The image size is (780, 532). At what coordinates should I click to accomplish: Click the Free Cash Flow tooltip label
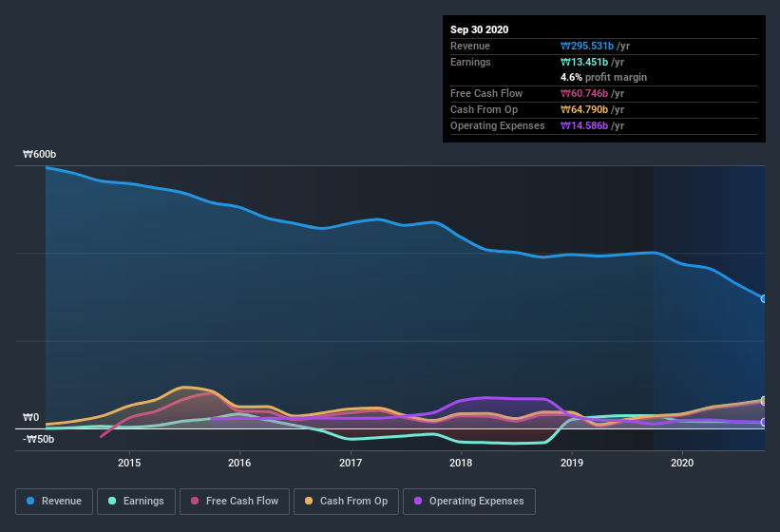coord(486,93)
